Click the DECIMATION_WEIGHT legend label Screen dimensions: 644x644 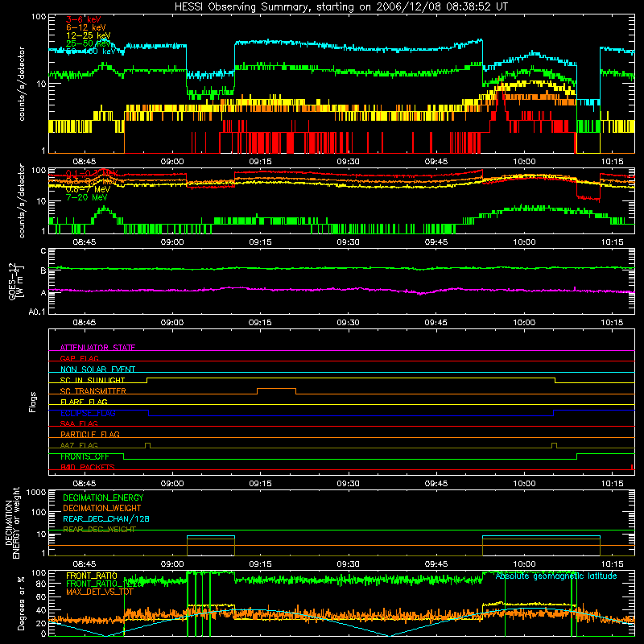click(102, 508)
